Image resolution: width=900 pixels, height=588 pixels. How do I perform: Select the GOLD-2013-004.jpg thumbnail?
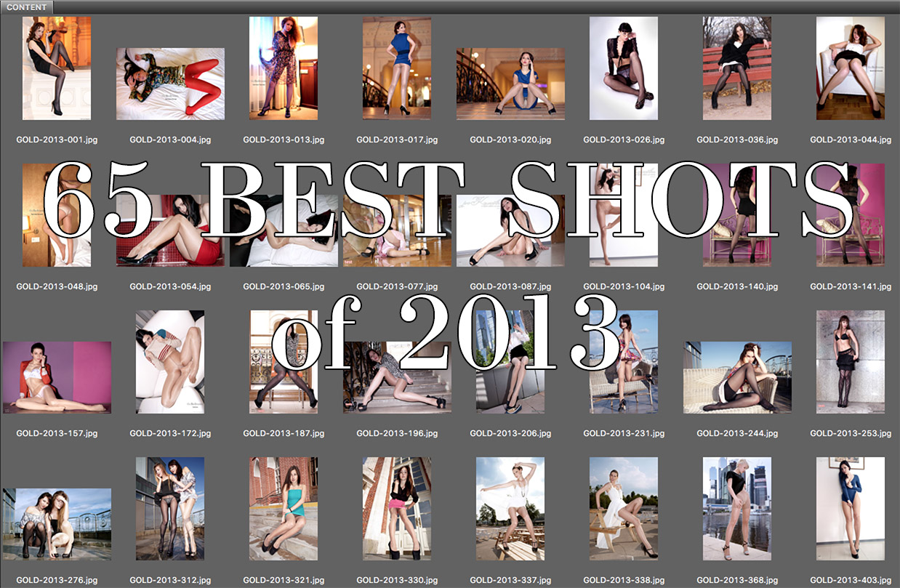pyautogui.click(x=170, y=84)
